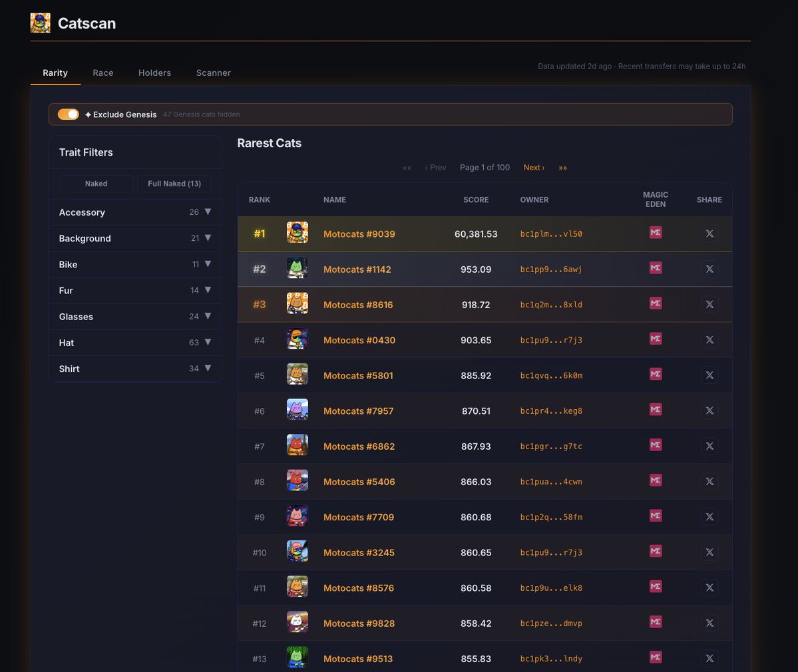Open owner address bc1pp9...6awj
This screenshot has height=672, width=798.
coord(551,269)
